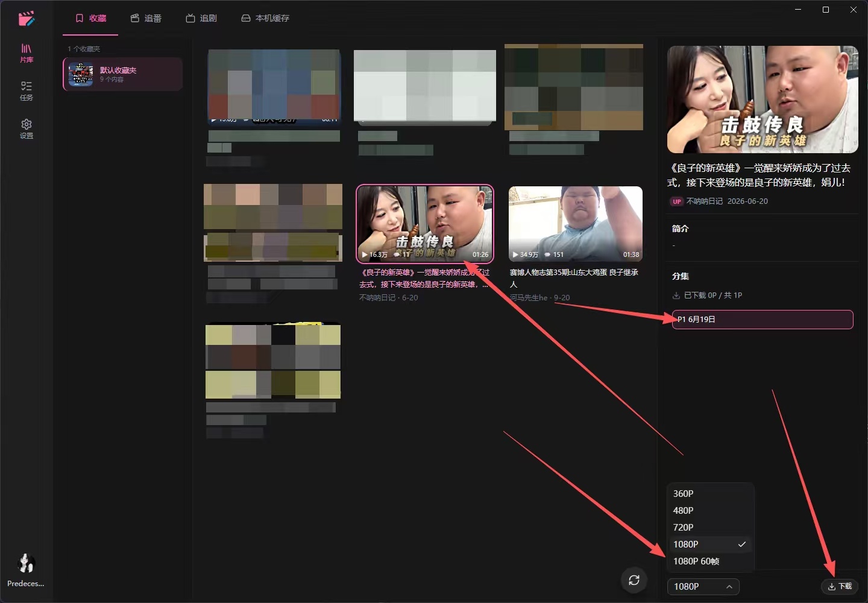Click the UP badge beside 不呐呐日记
This screenshot has height=603, width=868.
(x=677, y=201)
